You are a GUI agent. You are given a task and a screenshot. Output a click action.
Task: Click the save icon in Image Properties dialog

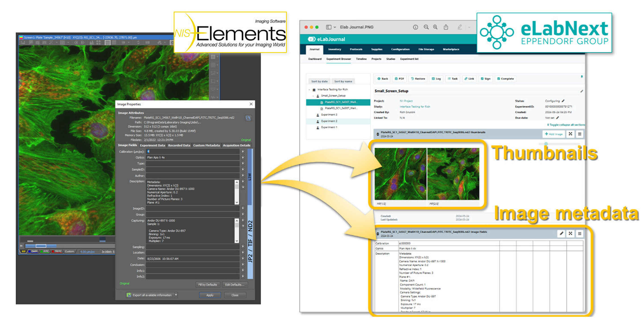click(248, 118)
